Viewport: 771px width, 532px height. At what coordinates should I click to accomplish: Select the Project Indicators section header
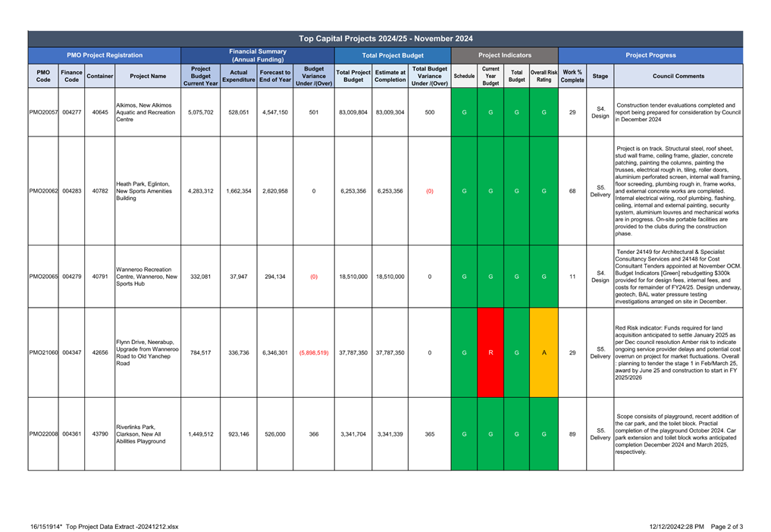(x=504, y=55)
